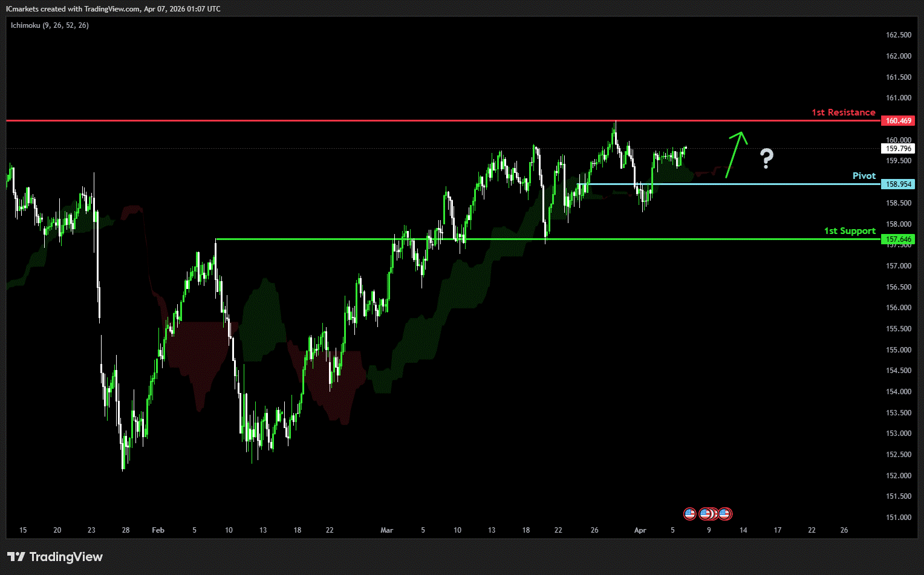Click the 'Feb' date on time axis
Viewport: 924px width, 575px height.
158,530
